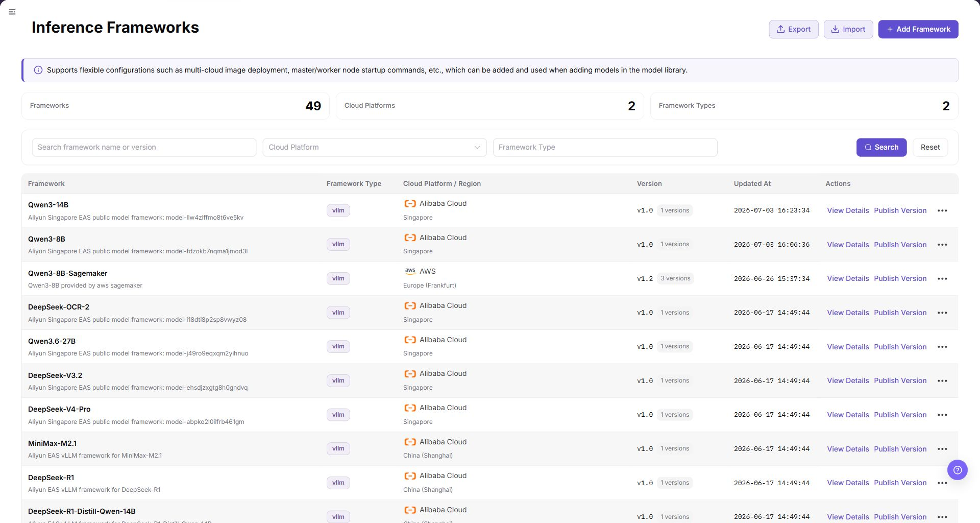Screen dimensions: 980x523
Task: Run the Search button
Action: [881, 147]
